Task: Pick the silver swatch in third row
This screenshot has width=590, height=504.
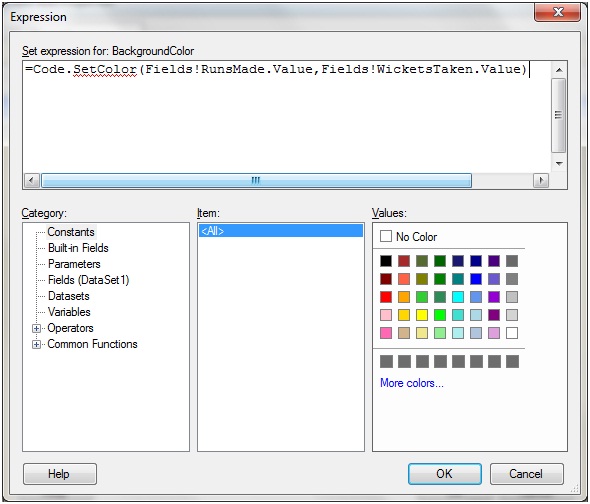Action: [x=512, y=297]
